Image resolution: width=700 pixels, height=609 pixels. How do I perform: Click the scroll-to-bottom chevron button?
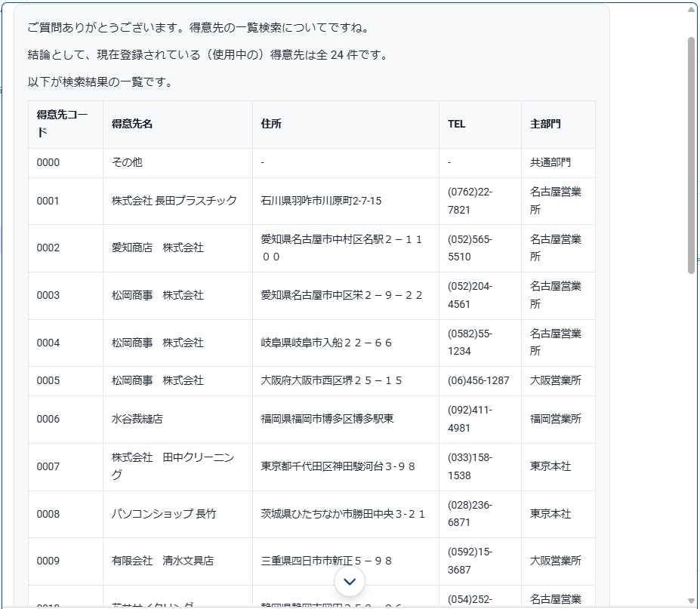(350, 581)
